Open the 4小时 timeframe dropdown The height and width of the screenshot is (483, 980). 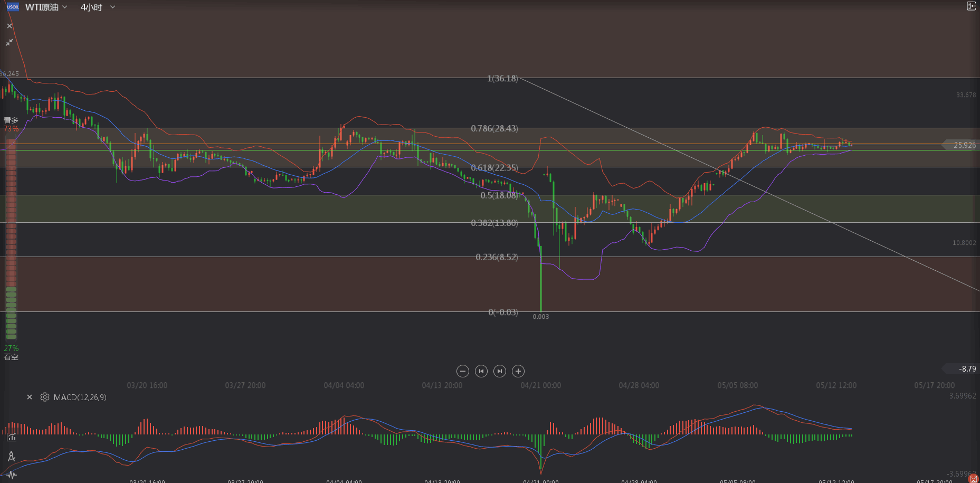[98, 7]
